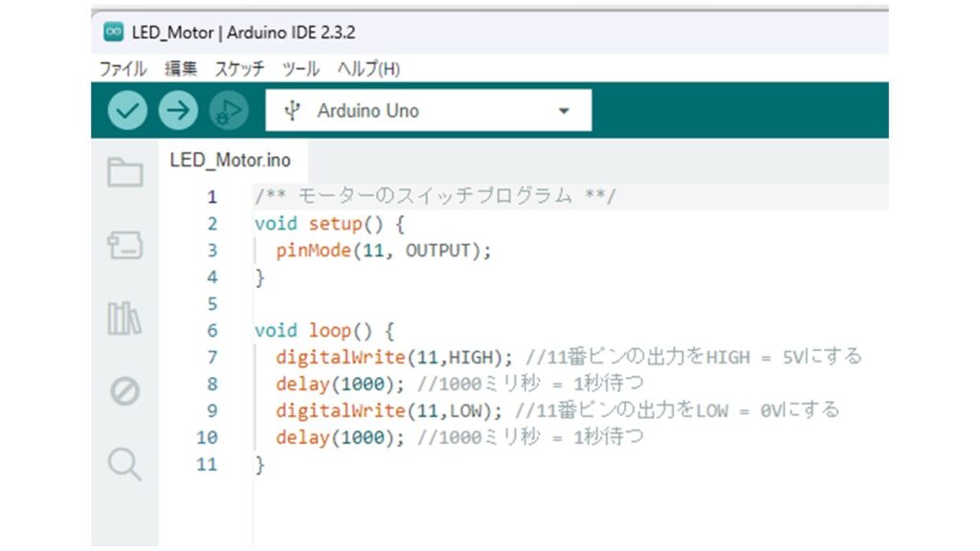This screenshot has width=980, height=551.
Task: Open the Sketchbook folder panel
Action: pos(124,173)
